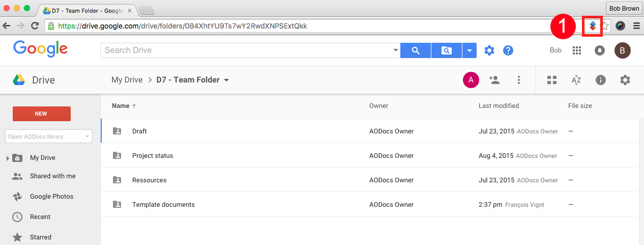The image size is (644, 245).
Task: Click the Search Drive input field
Action: (x=247, y=50)
